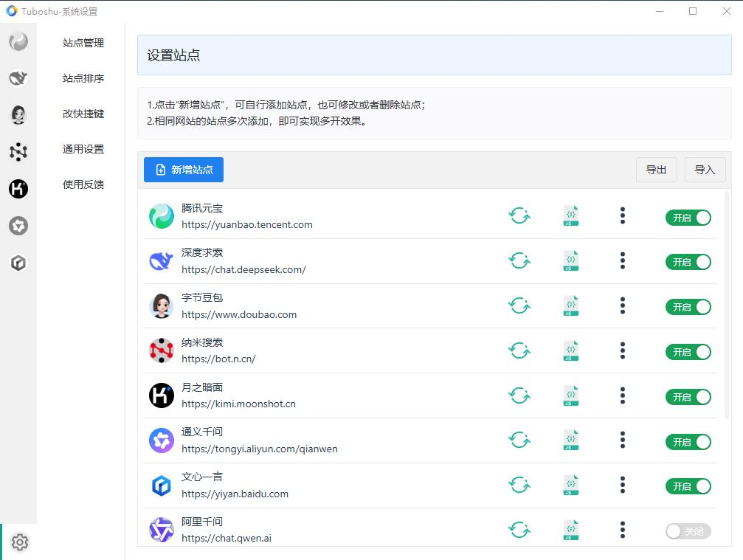The image size is (743, 560).
Task: Click the settings gear icon in sidebar
Action: [20, 542]
